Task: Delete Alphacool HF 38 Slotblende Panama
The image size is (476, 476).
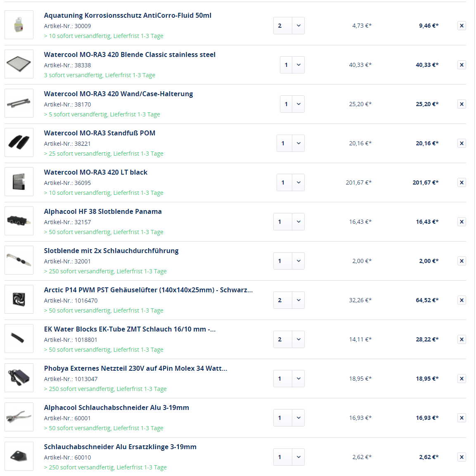Action: pyautogui.click(x=462, y=222)
